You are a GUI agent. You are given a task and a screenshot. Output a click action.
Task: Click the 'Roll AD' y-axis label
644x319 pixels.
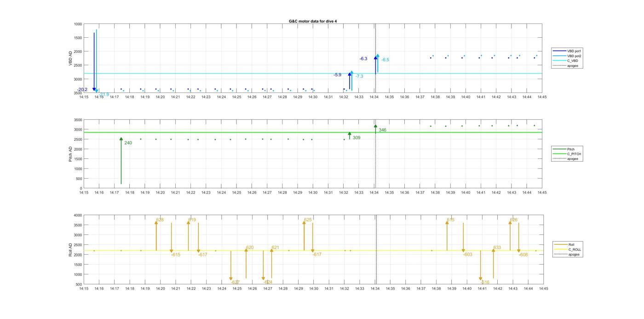pyautogui.click(x=70, y=249)
